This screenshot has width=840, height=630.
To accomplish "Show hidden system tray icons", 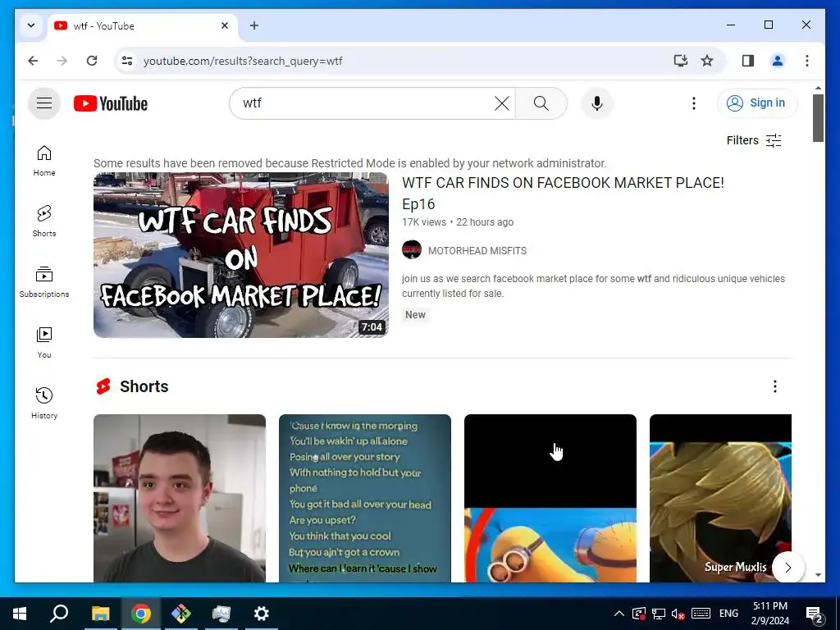I will click(x=619, y=614).
